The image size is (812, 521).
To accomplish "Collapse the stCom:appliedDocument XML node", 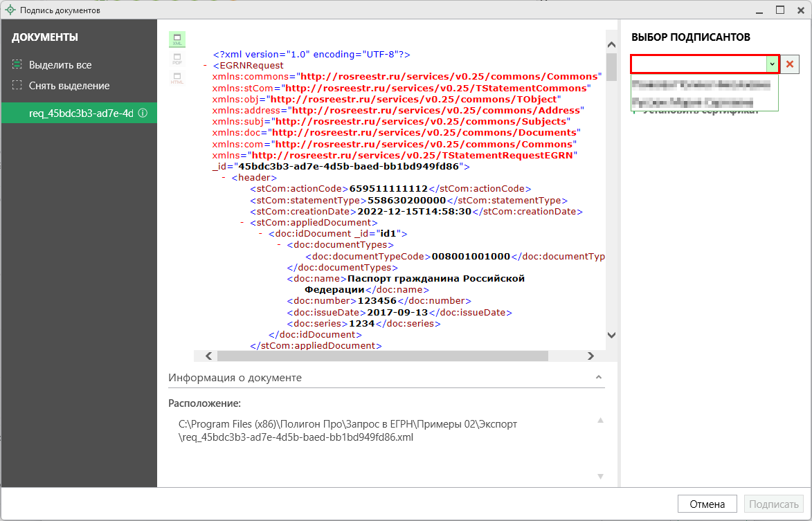I will (242, 223).
